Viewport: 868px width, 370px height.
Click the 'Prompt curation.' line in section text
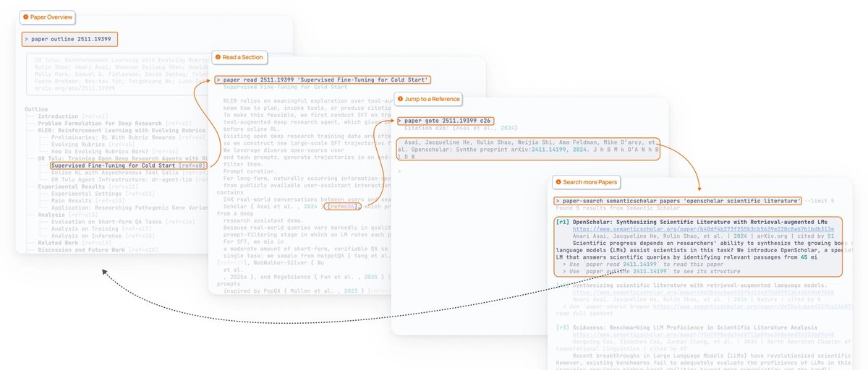pyautogui.click(x=249, y=171)
